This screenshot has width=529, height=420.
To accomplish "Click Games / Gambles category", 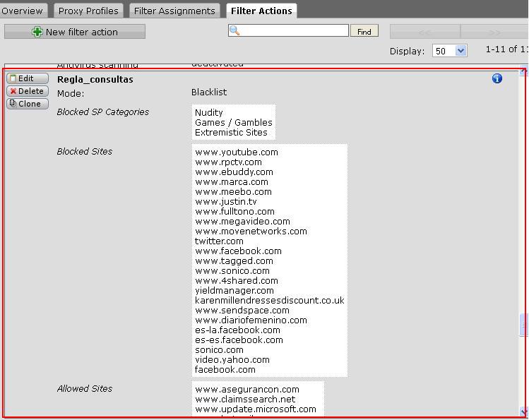I will coord(234,122).
